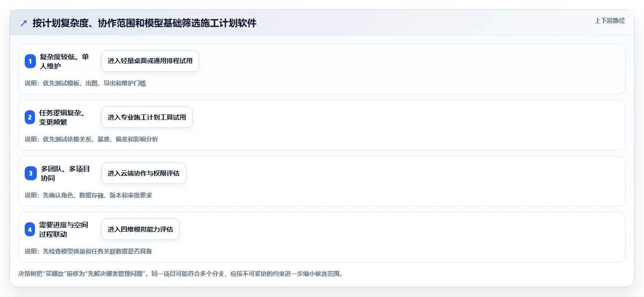Click note 说明：优先测试依赖关系、基准、偏差和影响分析

pyautogui.click(x=91, y=139)
